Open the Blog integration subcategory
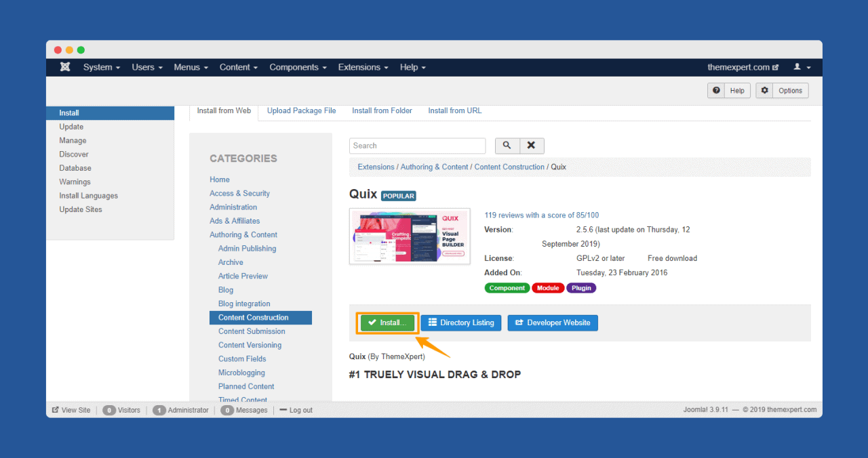868x458 pixels. pos(244,304)
